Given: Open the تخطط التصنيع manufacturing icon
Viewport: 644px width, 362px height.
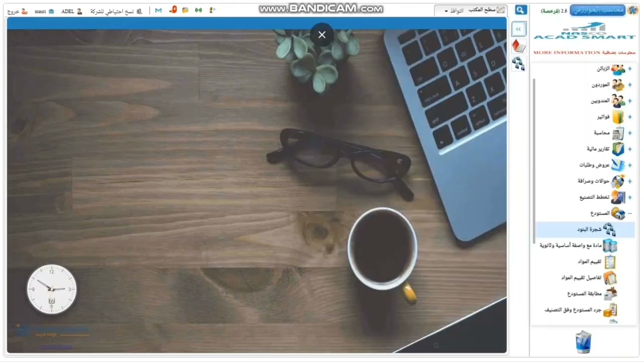Looking at the screenshot, I should (x=618, y=198).
